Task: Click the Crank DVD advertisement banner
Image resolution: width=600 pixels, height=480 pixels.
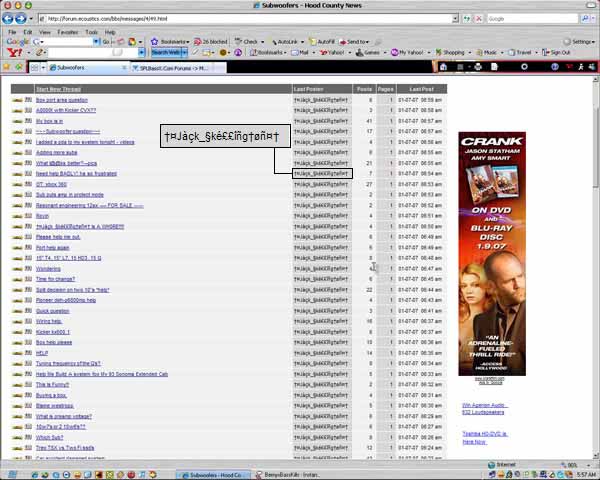Action: (492, 253)
